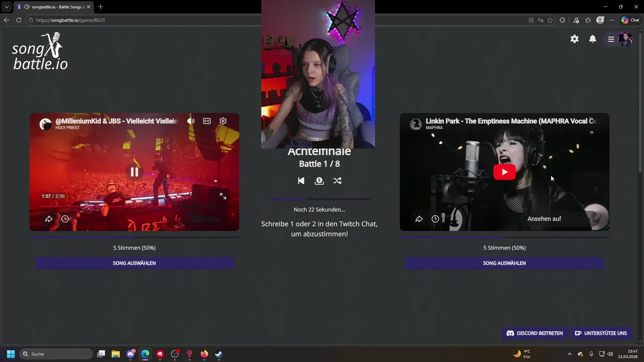The image size is (644, 362).
Task: Open Firefox from the taskbar
Action: click(204, 354)
